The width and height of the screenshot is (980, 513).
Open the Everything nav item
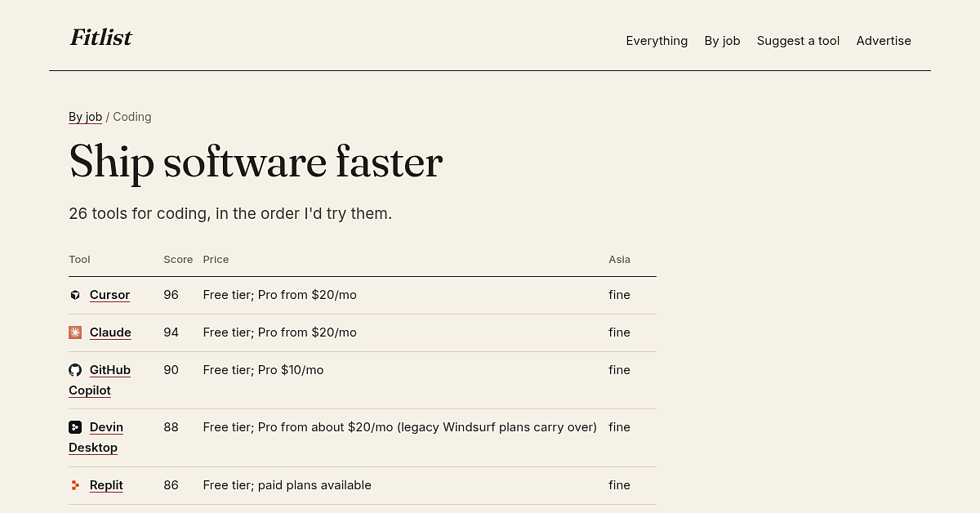coord(657,41)
